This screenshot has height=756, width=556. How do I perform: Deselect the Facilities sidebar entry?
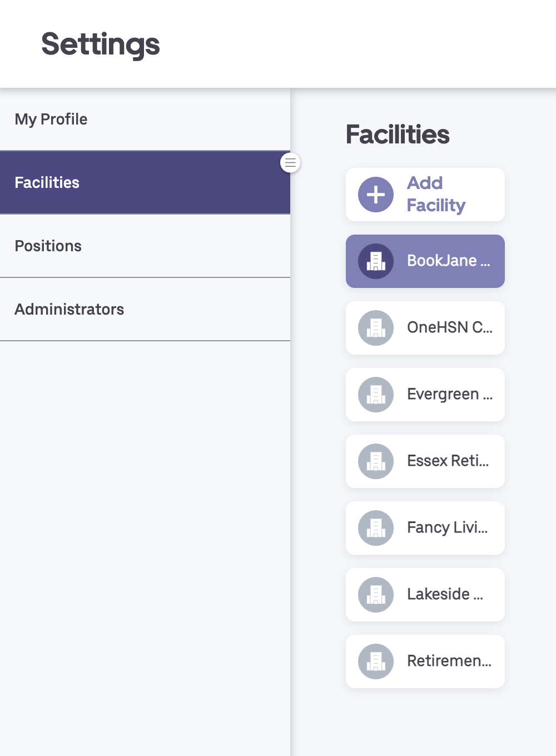coord(47,182)
